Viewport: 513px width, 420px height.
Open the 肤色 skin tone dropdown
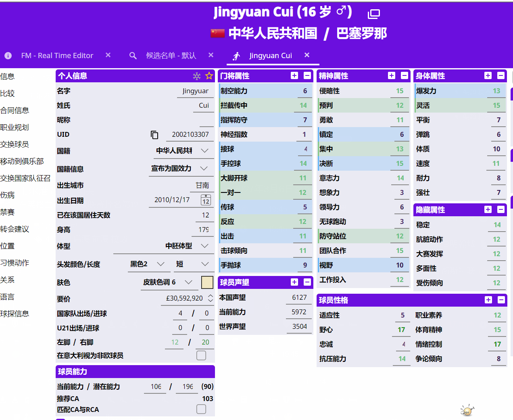pos(188,282)
